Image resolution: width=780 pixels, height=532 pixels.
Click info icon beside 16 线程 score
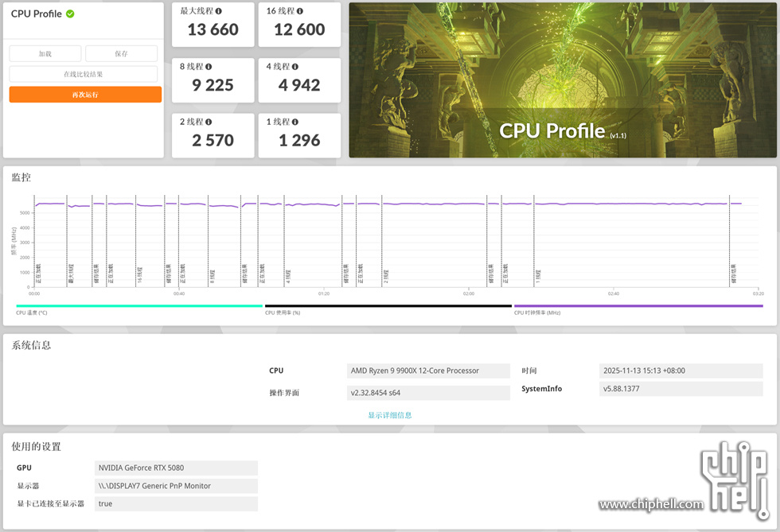[x=300, y=12]
